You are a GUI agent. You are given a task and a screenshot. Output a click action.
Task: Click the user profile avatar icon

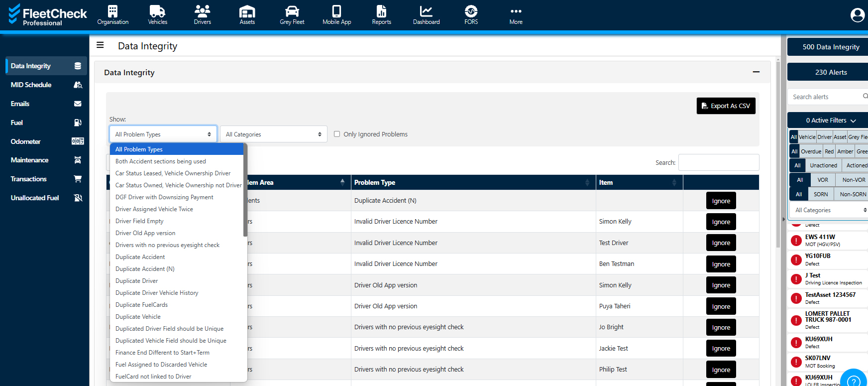[857, 15]
